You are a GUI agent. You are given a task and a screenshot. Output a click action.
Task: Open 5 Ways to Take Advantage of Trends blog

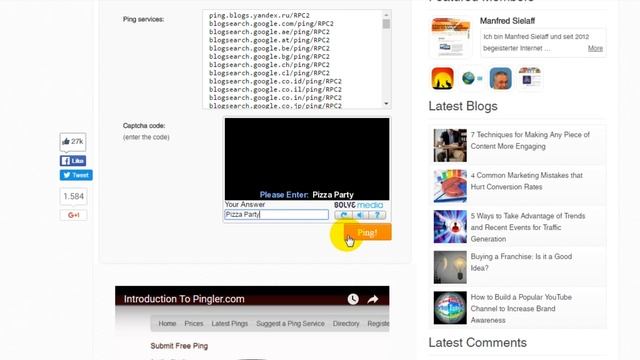coord(528,227)
